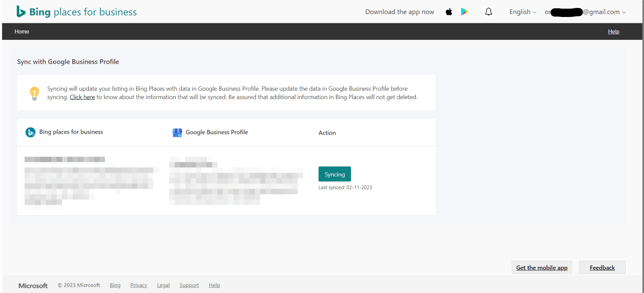Open Help in the navigation bar

(x=614, y=32)
